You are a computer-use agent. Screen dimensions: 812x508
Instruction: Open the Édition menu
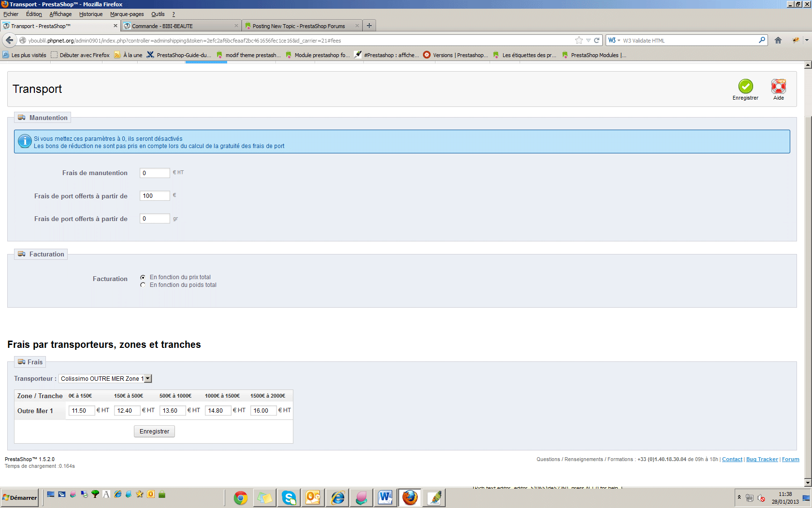(x=34, y=14)
